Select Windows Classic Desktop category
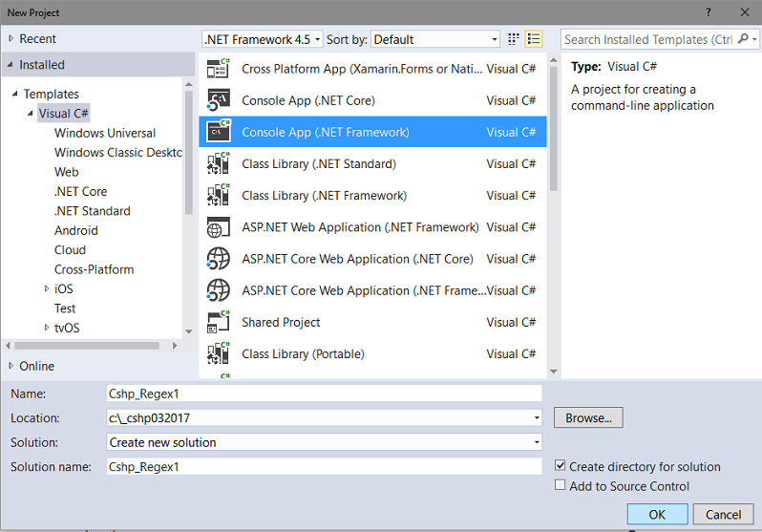The height and width of the screenshot is (532, 762). (x=118, y=152)
